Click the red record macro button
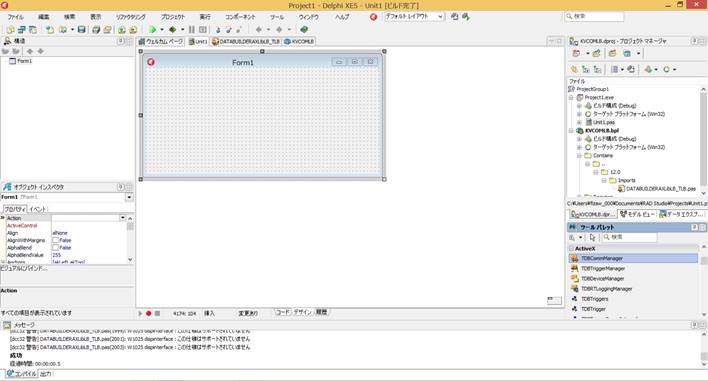The width and height of the screenshot is (708, 381). 149,313
